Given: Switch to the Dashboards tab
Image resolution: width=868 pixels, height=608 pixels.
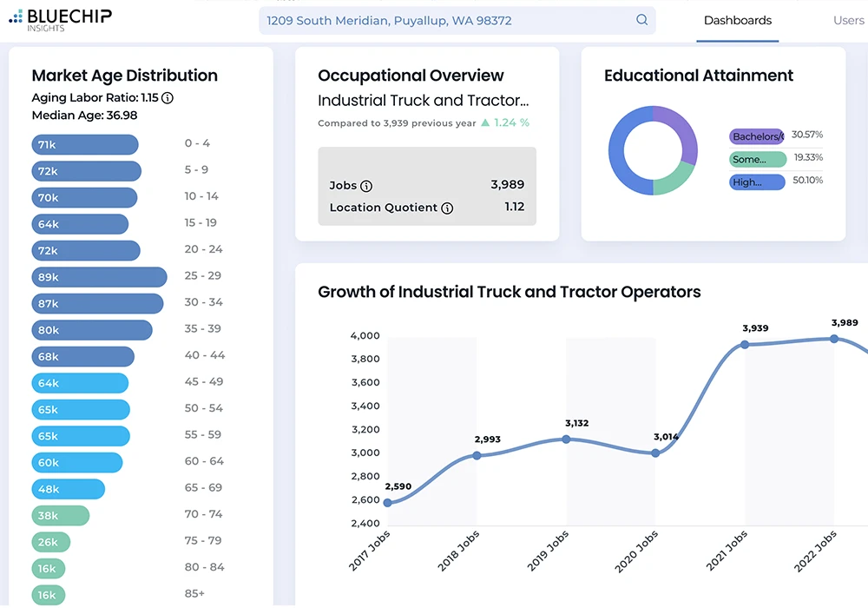Looking at the screenshot, I should tap(737, 20).
